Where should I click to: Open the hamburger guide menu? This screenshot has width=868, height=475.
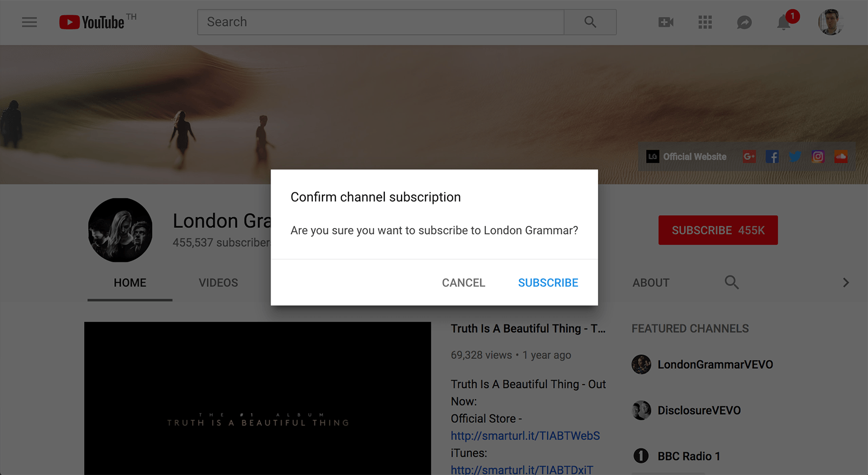29,22
